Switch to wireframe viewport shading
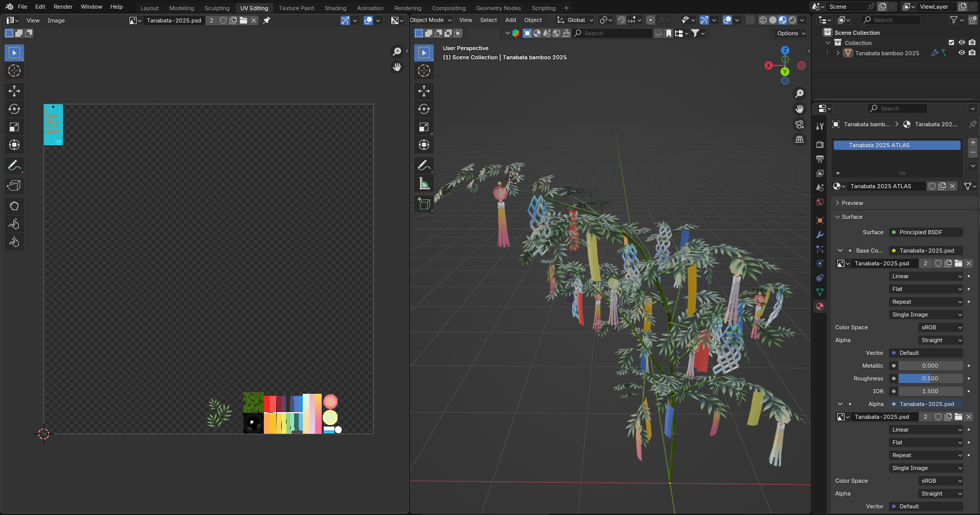Screen dimensions: 980x515 (763, 20)
